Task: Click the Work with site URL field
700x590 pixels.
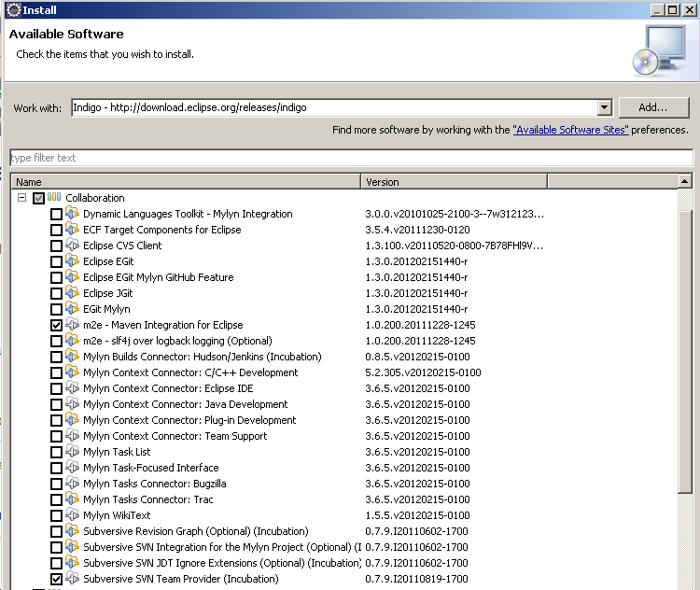Action: point(334,107)
